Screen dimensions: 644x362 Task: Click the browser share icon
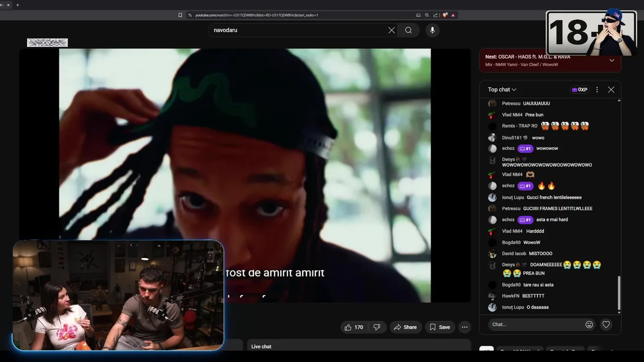[x=436, y=15]
